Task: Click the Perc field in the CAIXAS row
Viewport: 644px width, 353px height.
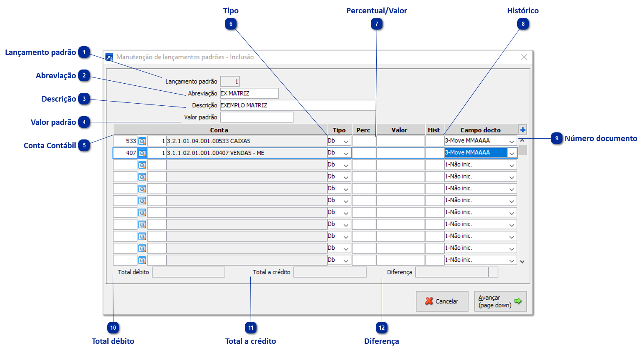Action: [x=364, y=141]
